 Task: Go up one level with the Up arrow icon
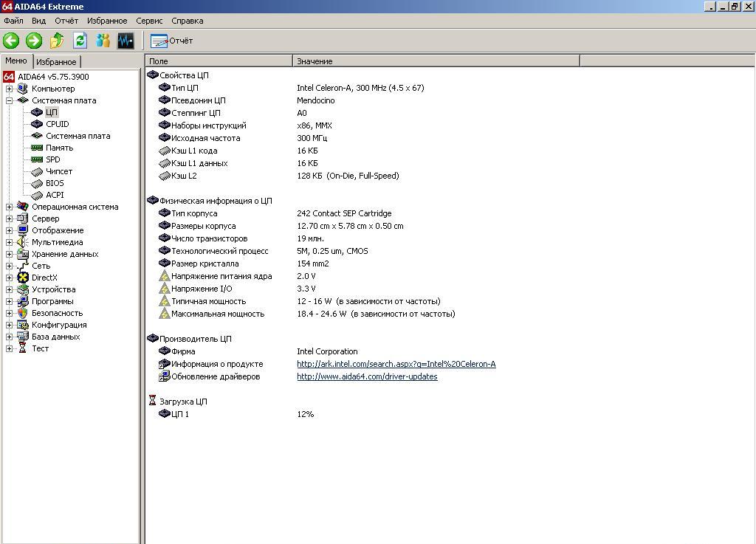(57, 41)
